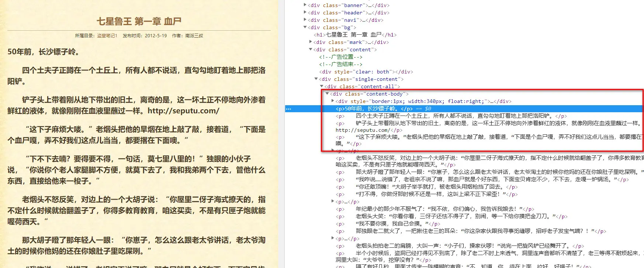This screenshot has height=268, width=644.
Task: Select the div style="clear: both" node
Action: click(x=366, y=72)
